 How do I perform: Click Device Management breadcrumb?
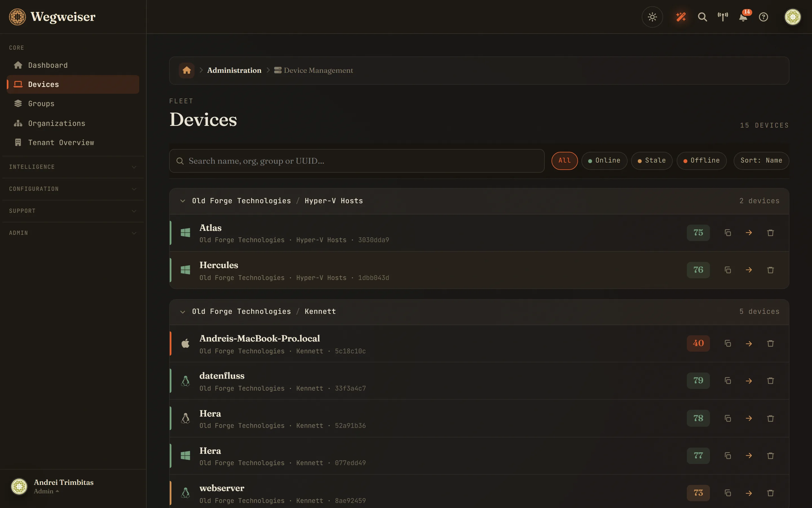point(314,70)
